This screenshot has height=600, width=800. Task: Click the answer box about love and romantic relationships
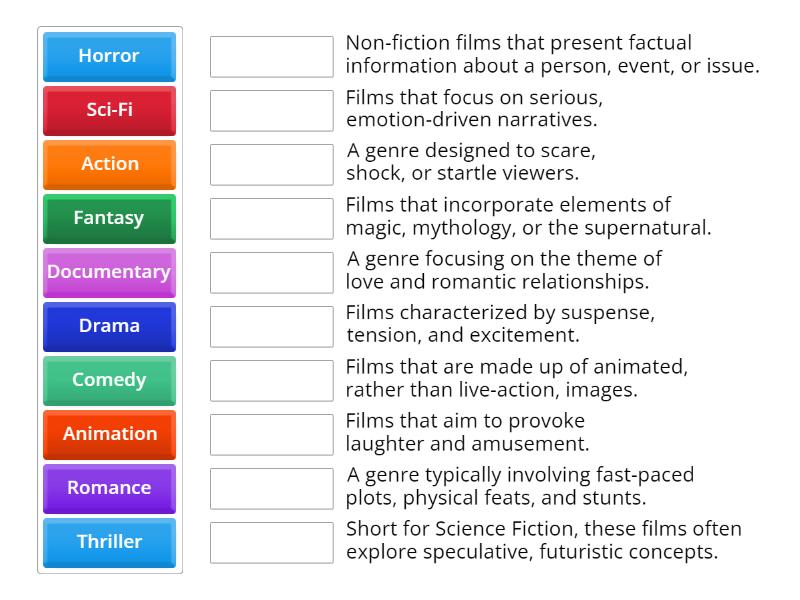[271, 272]
